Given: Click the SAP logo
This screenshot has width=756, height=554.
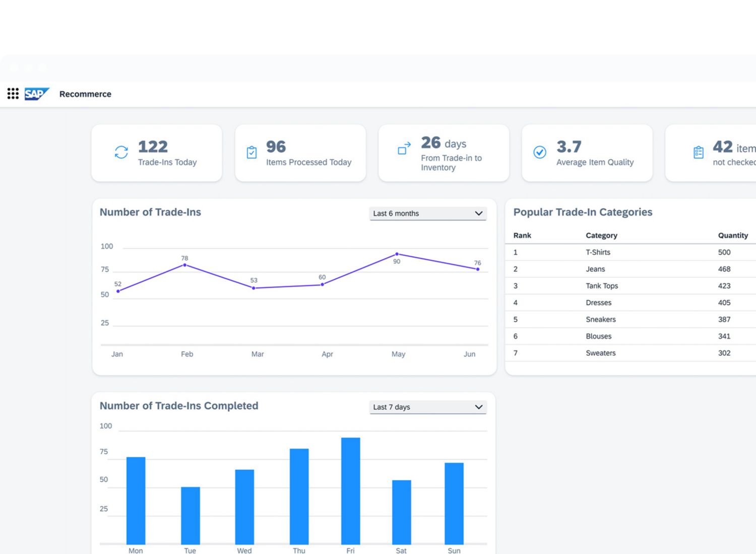Looking at the screenshot, I should coord(36,94).
